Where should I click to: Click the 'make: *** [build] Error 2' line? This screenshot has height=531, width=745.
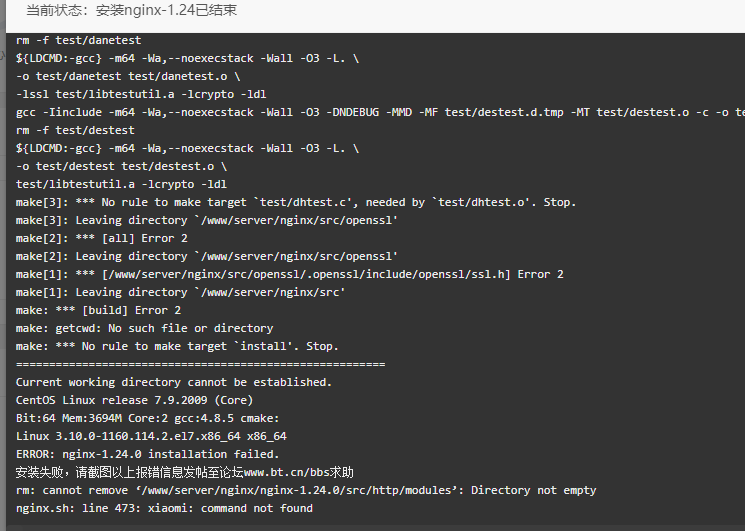pyautogui.click(x=98, y=311)
